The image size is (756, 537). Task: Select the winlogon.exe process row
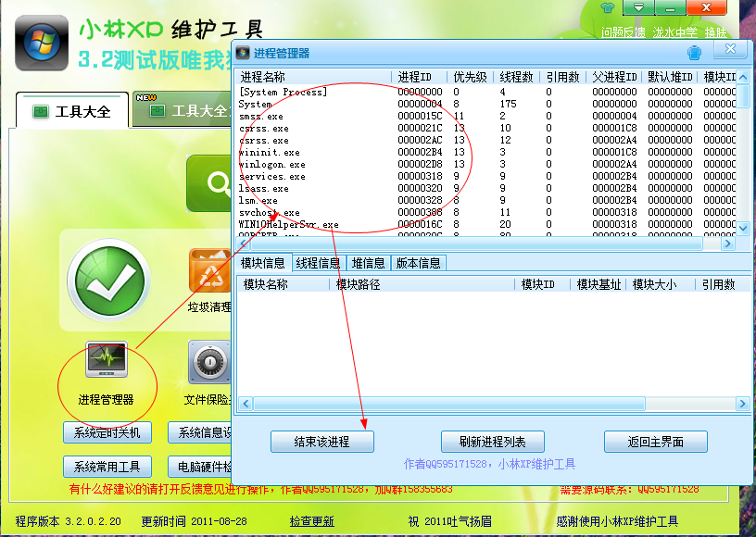[x=486, y=164]
